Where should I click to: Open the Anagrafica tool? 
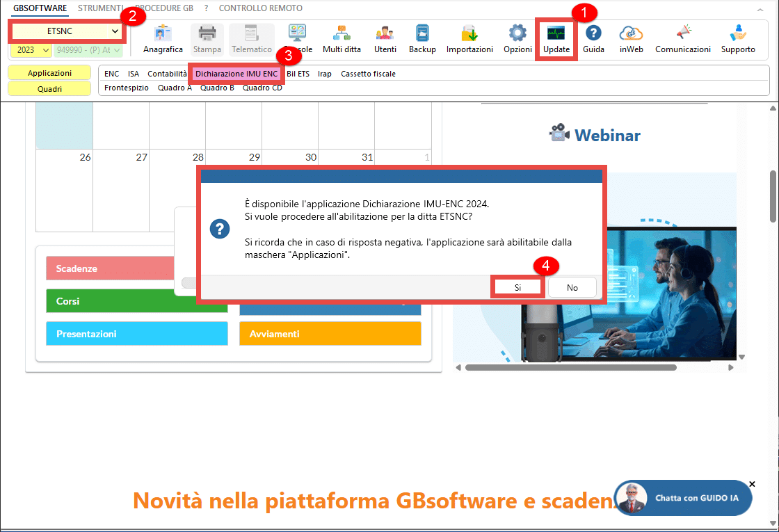coord(163,39)
